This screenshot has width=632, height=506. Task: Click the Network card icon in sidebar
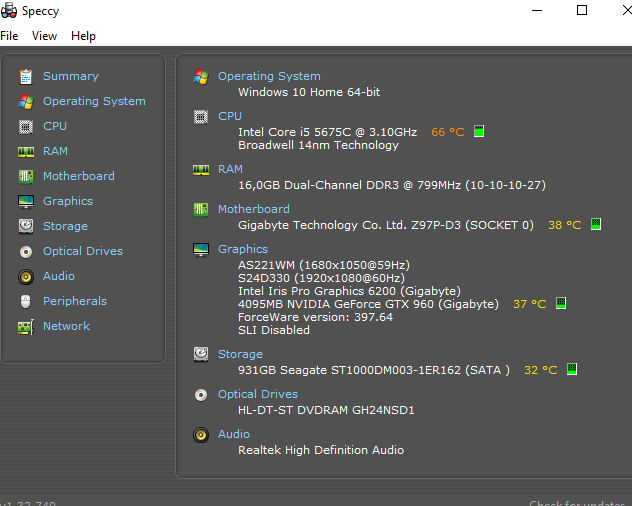click(26, 327)
